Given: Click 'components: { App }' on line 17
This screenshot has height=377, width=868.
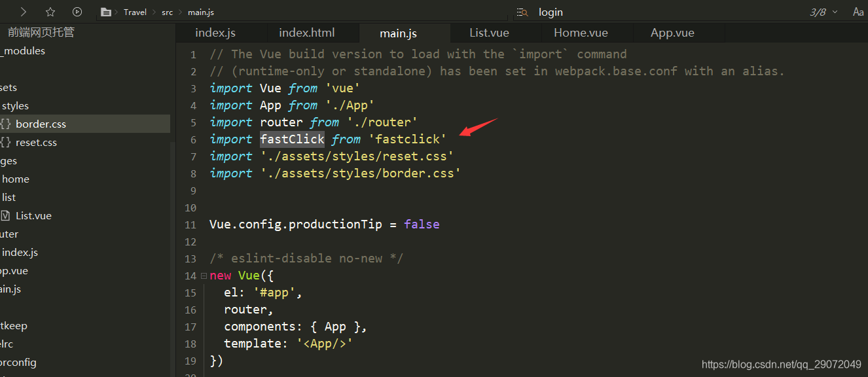Looking at the screenshot, I should [292, 326].
